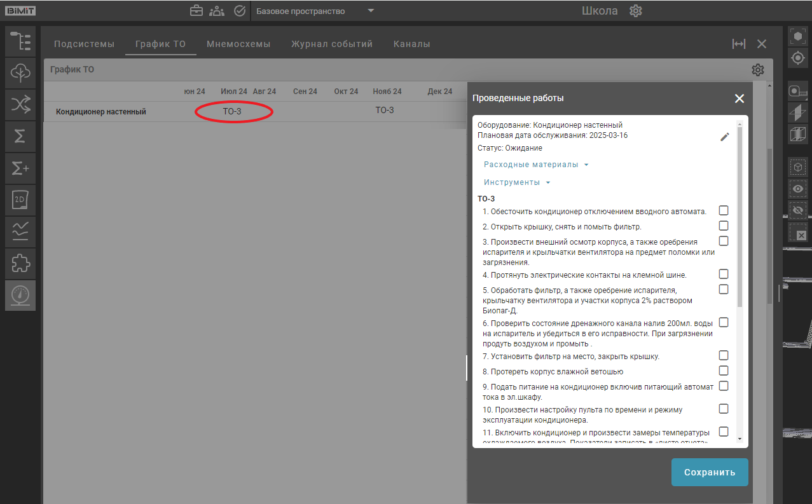This screenshot has width=812, height=504.
Task: Expand the Расходные материалы section
Action: [x=536, y=165]
